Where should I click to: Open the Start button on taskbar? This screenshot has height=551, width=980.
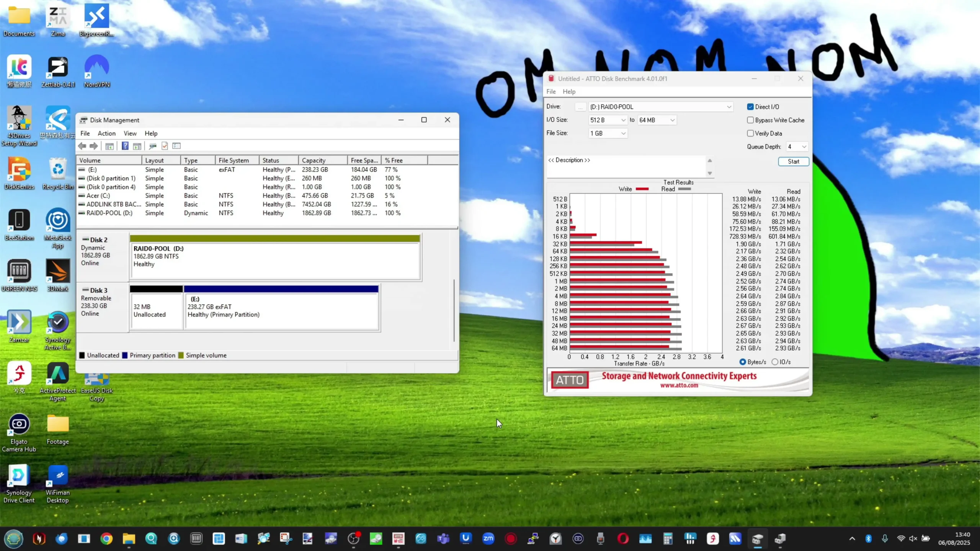[14, 539]
